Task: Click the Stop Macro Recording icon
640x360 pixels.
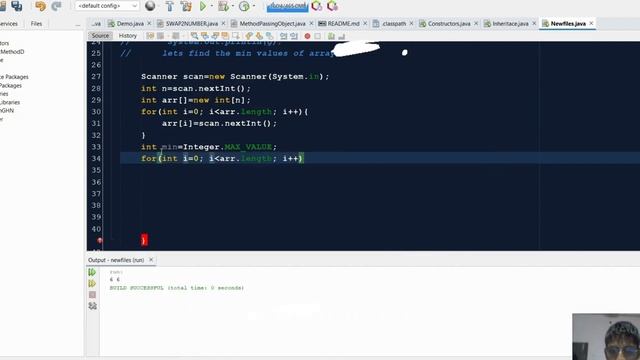Action: (318, 36)
